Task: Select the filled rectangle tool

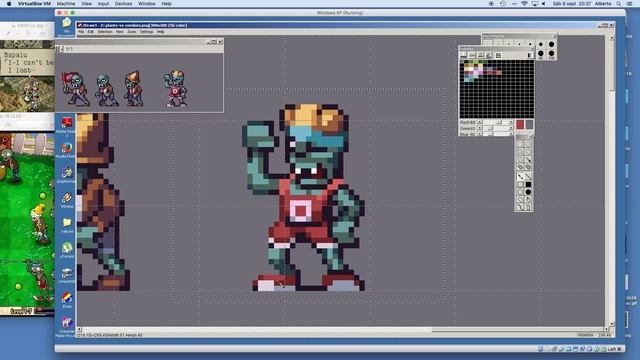Action: coord(528,184)
